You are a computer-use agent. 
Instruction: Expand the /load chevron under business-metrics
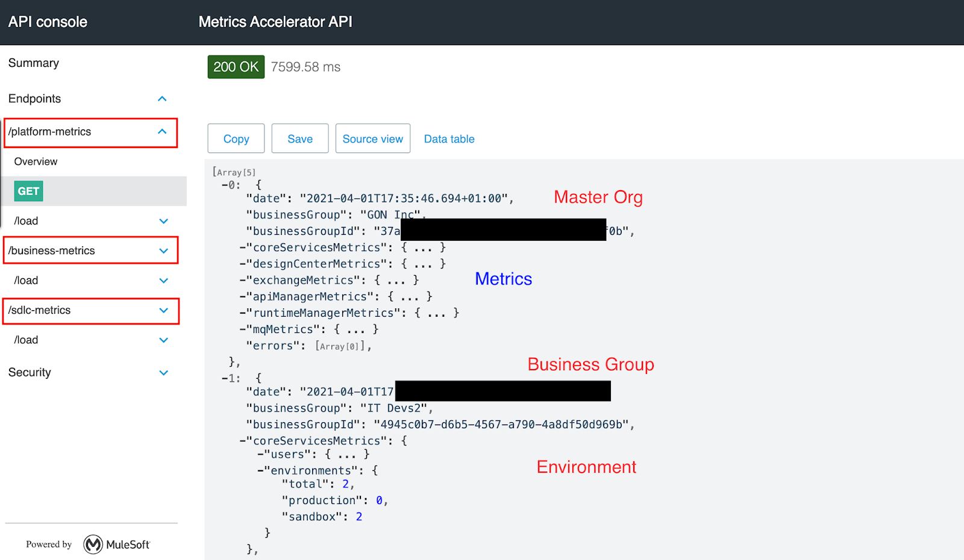[x=163, y=281]
